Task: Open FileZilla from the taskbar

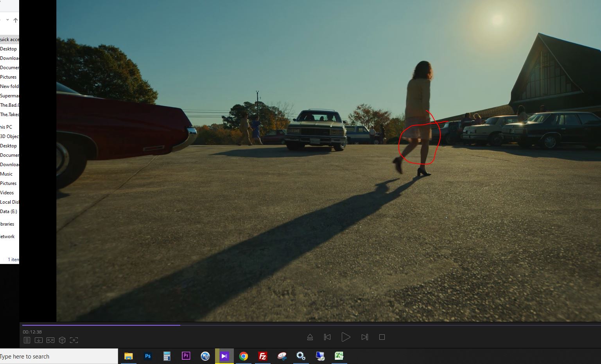Action: tap(262, 356)
